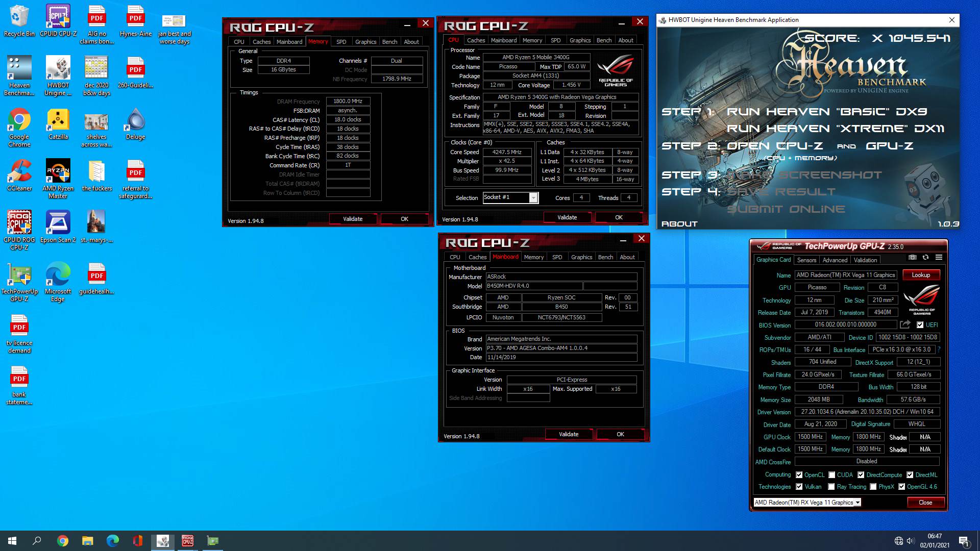The image size is (980, 551).
Task: Toggle the CUDA checkbox
Action: tap(832, 474)
